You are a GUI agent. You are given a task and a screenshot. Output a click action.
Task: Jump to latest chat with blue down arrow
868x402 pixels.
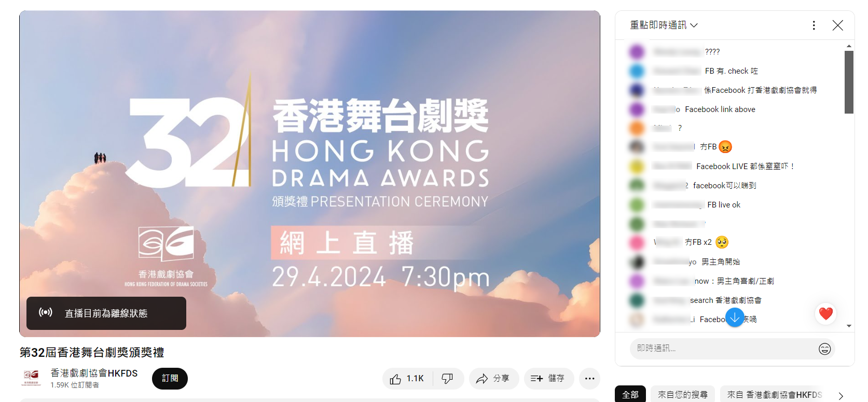point(735,317)
